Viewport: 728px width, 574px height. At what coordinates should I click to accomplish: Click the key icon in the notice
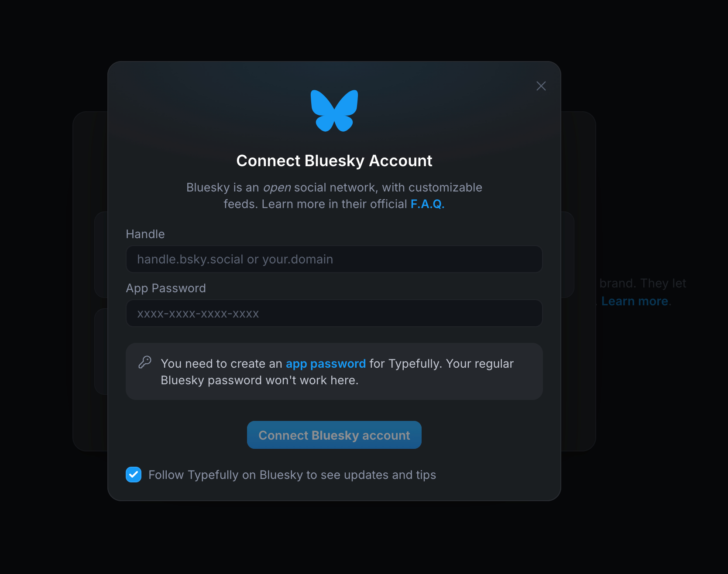(x=145, y=362)
